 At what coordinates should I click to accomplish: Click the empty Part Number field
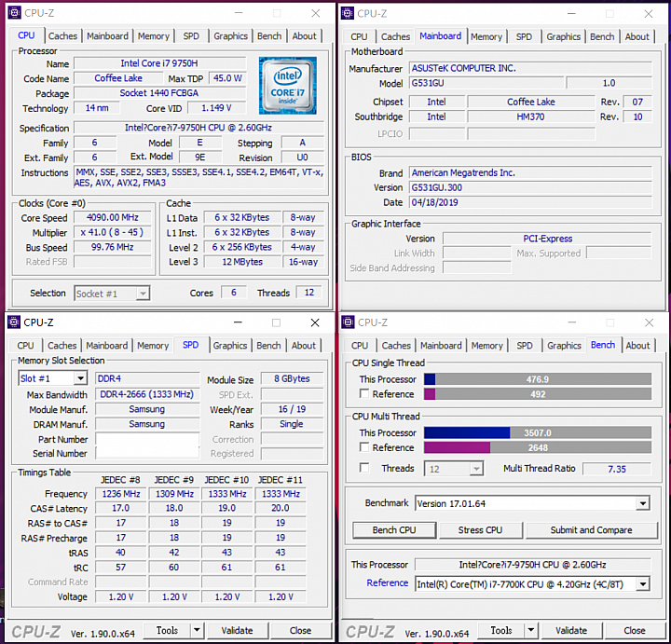[x=147, y=439]
